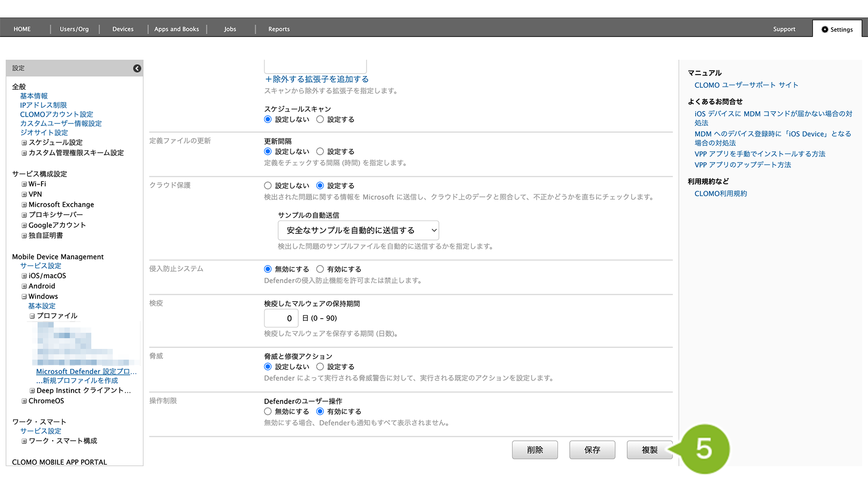Go to Reports tab

[x=279, y=29]
